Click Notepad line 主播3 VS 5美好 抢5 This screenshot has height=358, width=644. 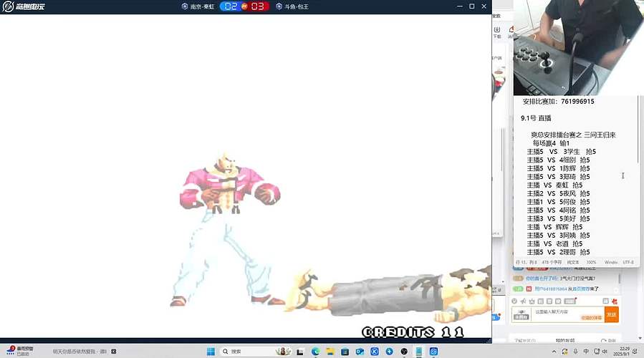coord(558,219)
